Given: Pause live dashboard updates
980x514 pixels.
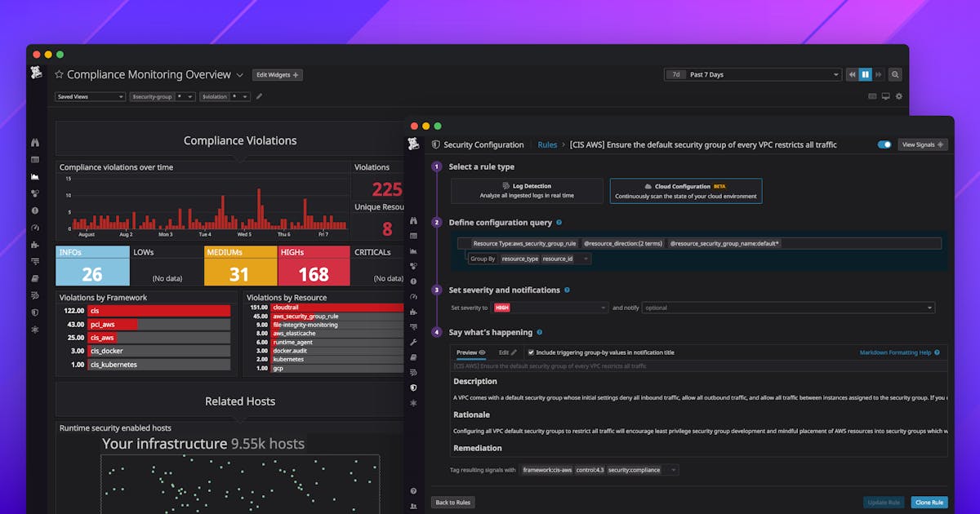Looking at the screenshot, I should pyautogui.click(x=866, y=74).
